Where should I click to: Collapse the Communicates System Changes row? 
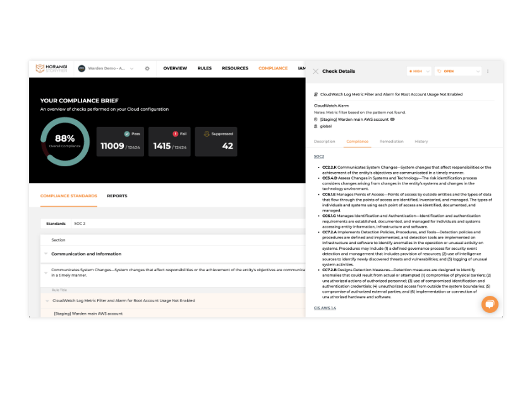[45, 272]
